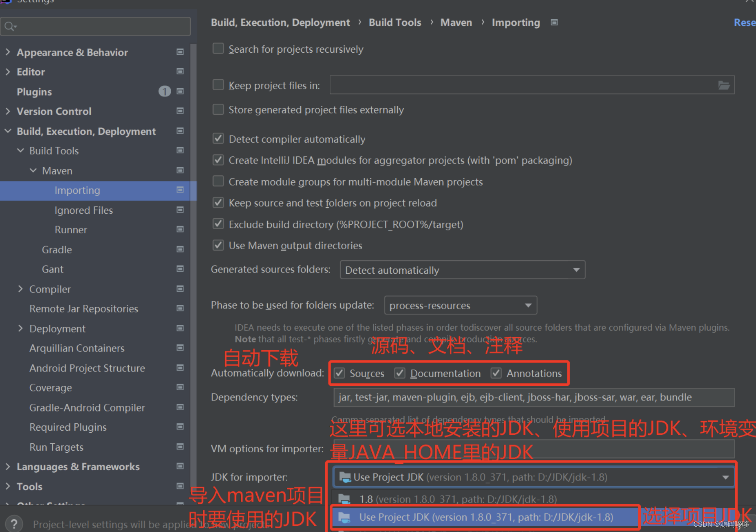
Task: Collapse Build Tools node
Action: tap(20, 150)
